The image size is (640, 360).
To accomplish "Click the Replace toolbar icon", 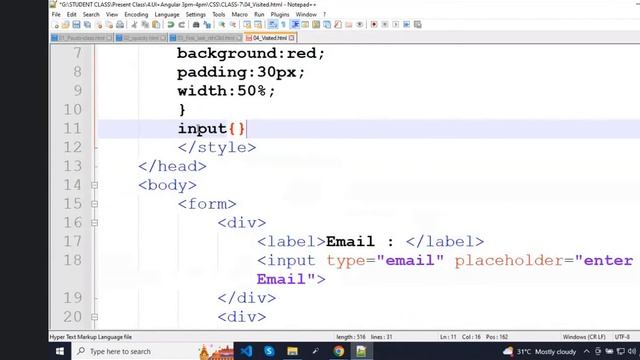I will pyautogui.click(x=207, y=24).
